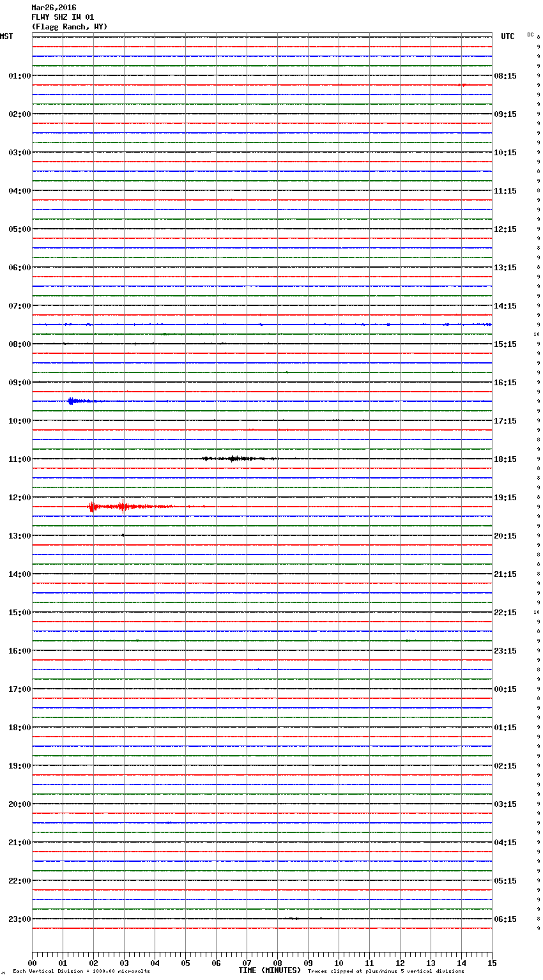Click the Mar26,2016 date header
Image resolution: width=543 pixels, height=980 pixels.
54,8
